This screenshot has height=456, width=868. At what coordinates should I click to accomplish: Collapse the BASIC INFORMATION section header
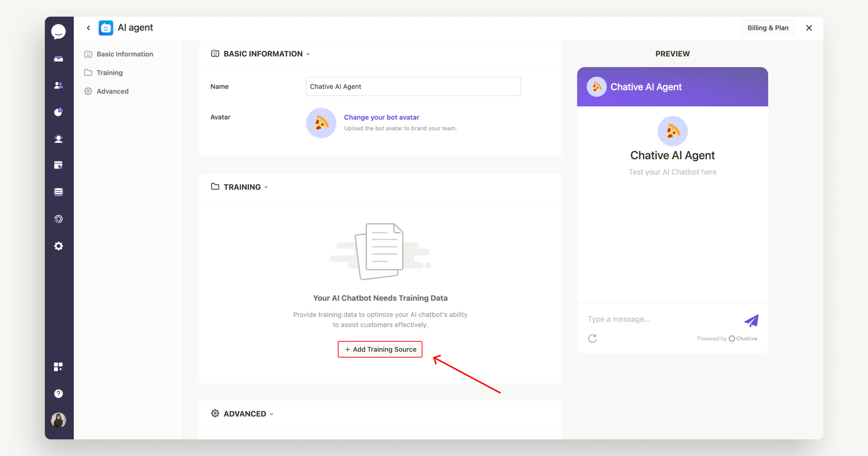pyautogui.click(x=263, y=54)
